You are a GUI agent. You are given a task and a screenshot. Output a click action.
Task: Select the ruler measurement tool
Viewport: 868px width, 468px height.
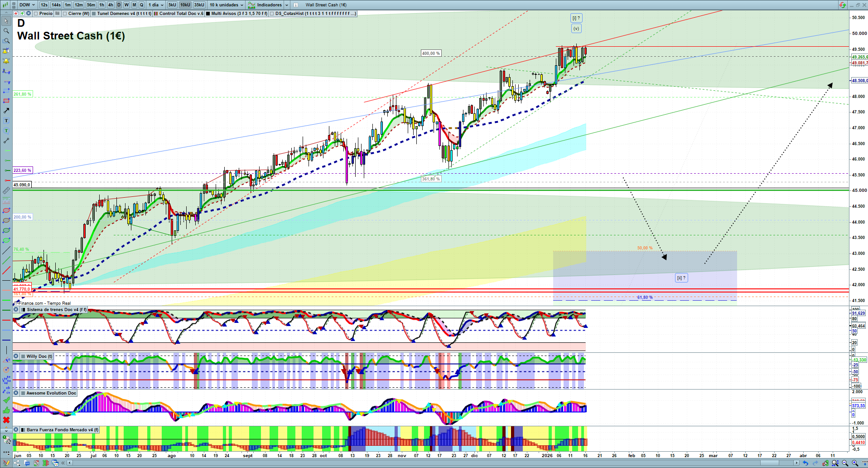point(6,190)
